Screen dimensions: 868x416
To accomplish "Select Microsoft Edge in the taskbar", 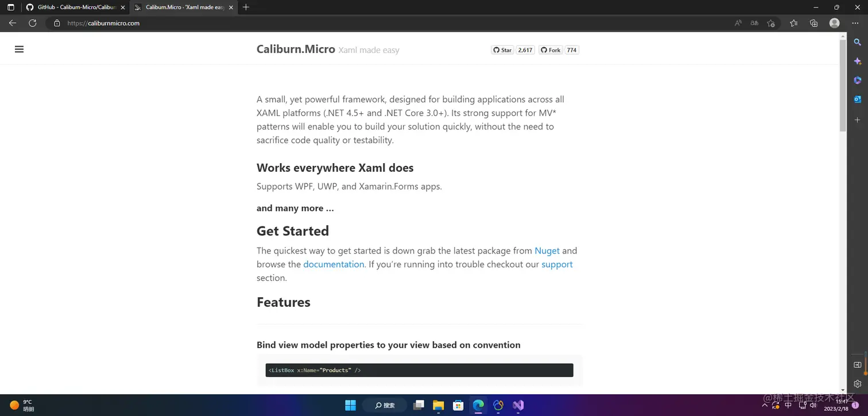I will [x=478, y=405].
